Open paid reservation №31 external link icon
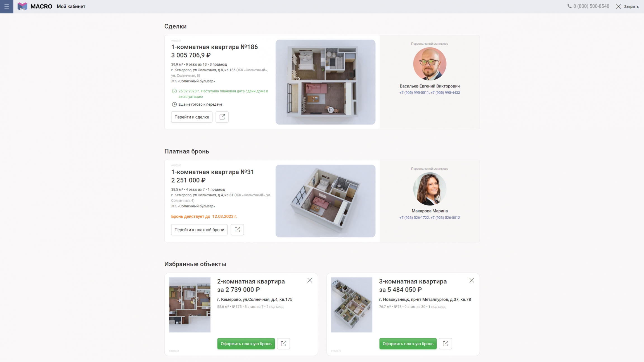The height and width of the screenshot is (362, 644). tap(237, 229)
